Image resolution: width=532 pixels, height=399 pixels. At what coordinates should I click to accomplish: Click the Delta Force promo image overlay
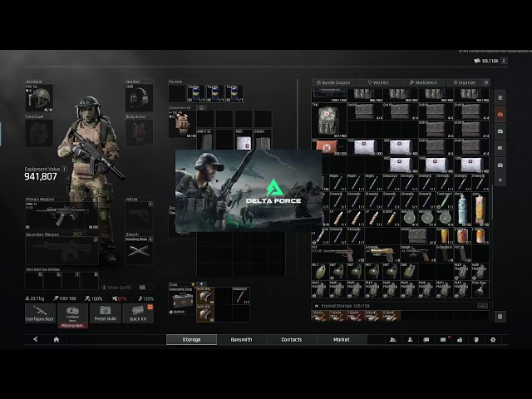click(249, 191)
